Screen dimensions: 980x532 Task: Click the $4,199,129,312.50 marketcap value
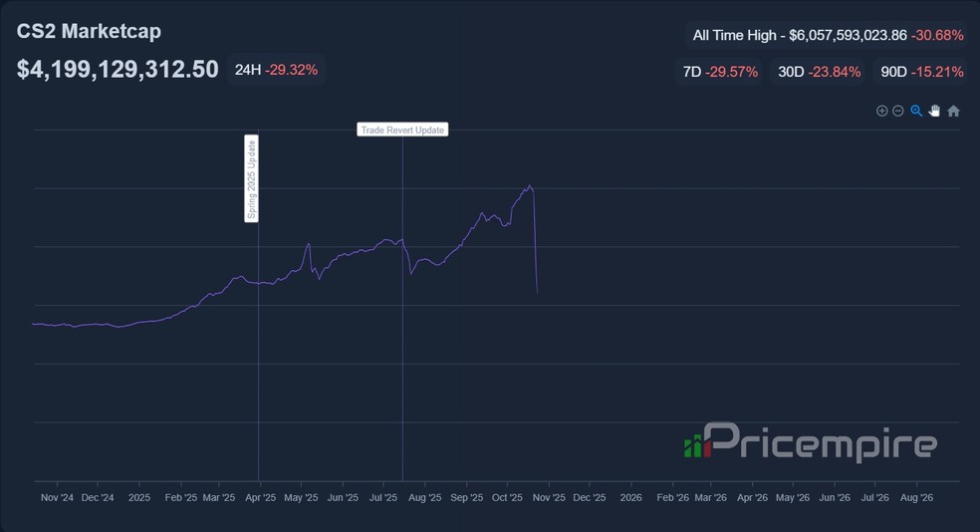(118, 70)
